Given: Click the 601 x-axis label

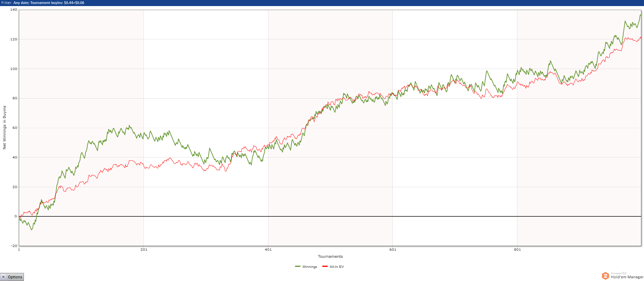Looking at the screenshot, I should pyautogui.click(x=393, y=249).
